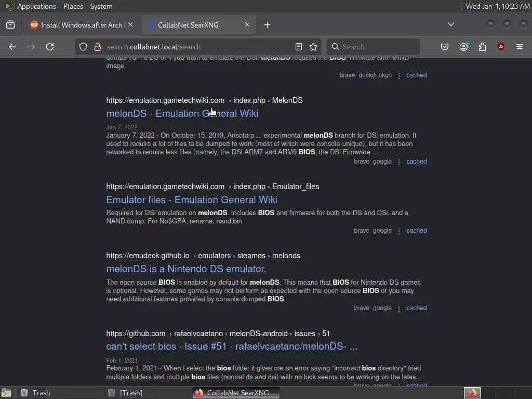Click the emulation.gametechwiki.com Emulator_files URL
Image resolution: width=532 pixels, height=399 pixels.
(x=212, y=187)
